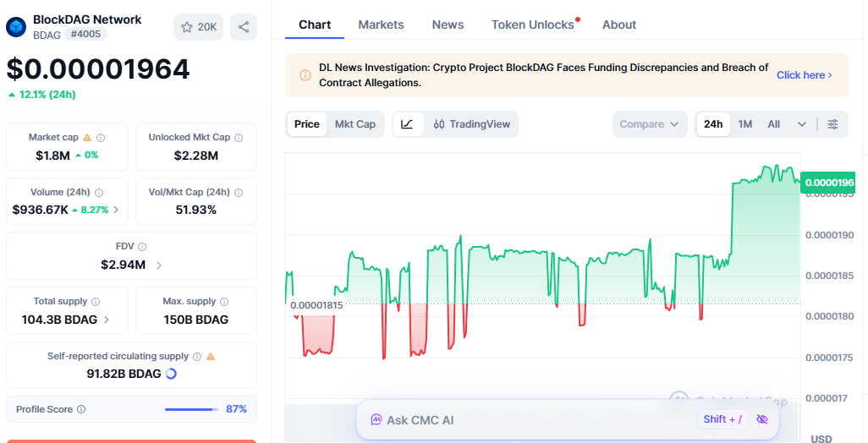Open the Profile Score info icon
This screenshot has height=443, width=868.
click(x=81, y=409)
